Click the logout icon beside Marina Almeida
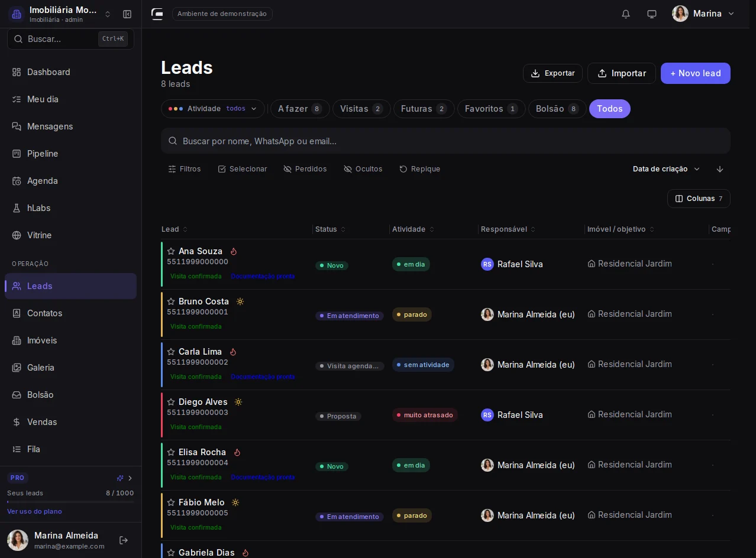The height and width of the screenshot is (558, 756). coord(124,540)
